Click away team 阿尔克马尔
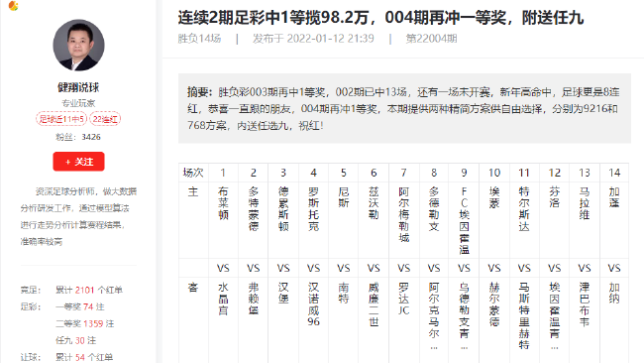 point(434,316)
